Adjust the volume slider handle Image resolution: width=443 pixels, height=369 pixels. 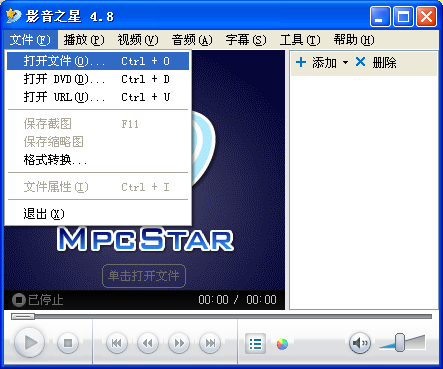click(400, 342)
